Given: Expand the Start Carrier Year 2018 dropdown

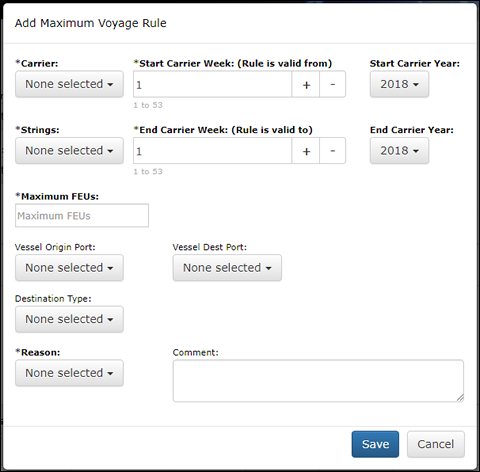Looking at the screenshot, I should 399,84.
